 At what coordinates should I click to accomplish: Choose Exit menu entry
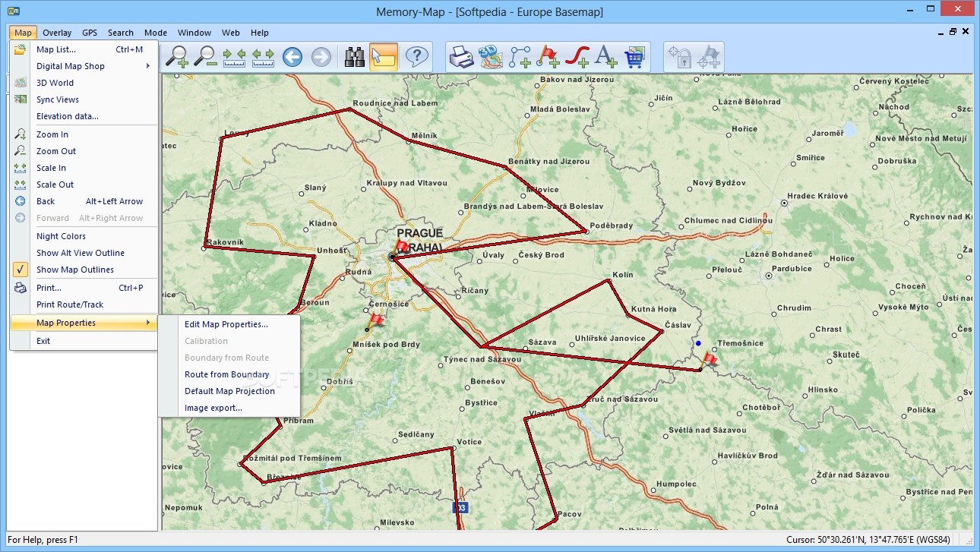click(x=84, y=341)
